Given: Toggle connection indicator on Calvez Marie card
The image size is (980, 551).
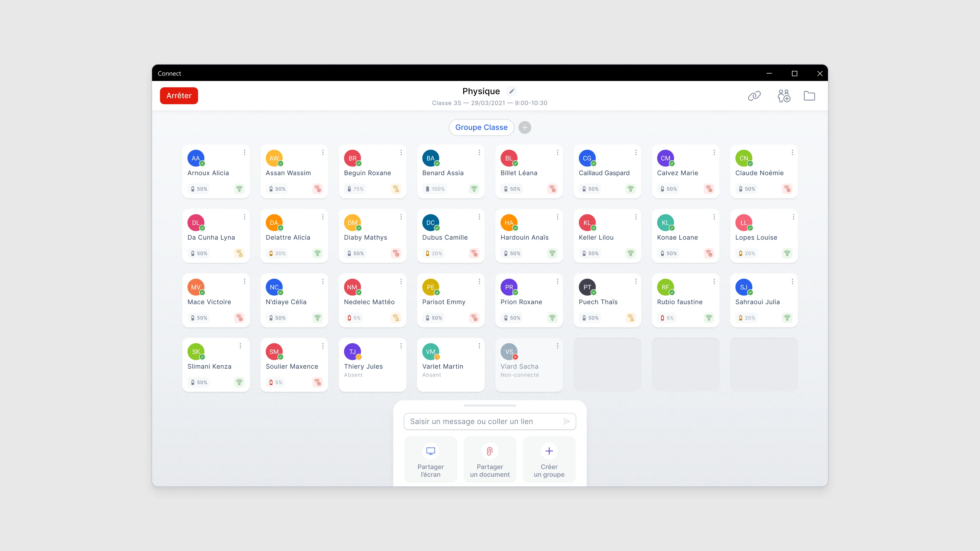Looking at the screenshot, I should (709, 189).
